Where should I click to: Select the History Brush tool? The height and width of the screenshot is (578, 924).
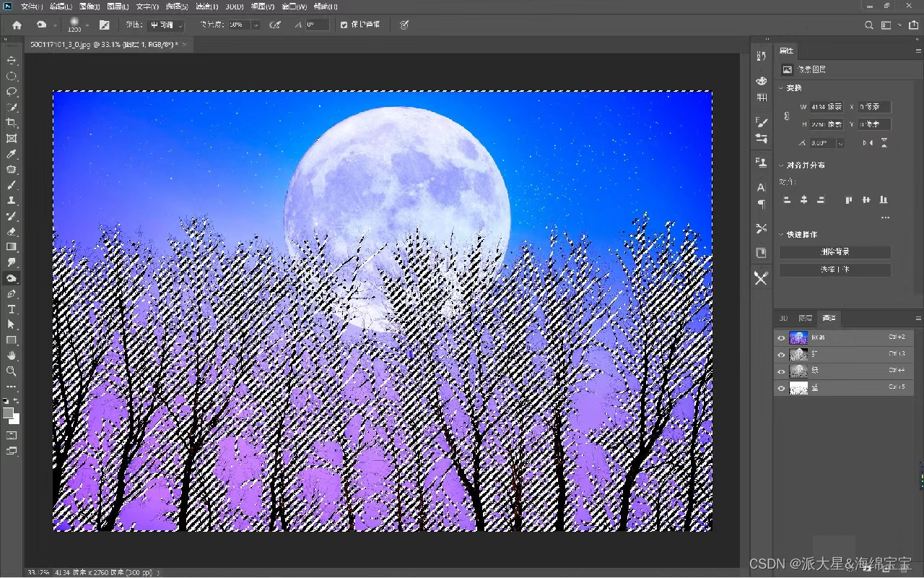point(12,216)
